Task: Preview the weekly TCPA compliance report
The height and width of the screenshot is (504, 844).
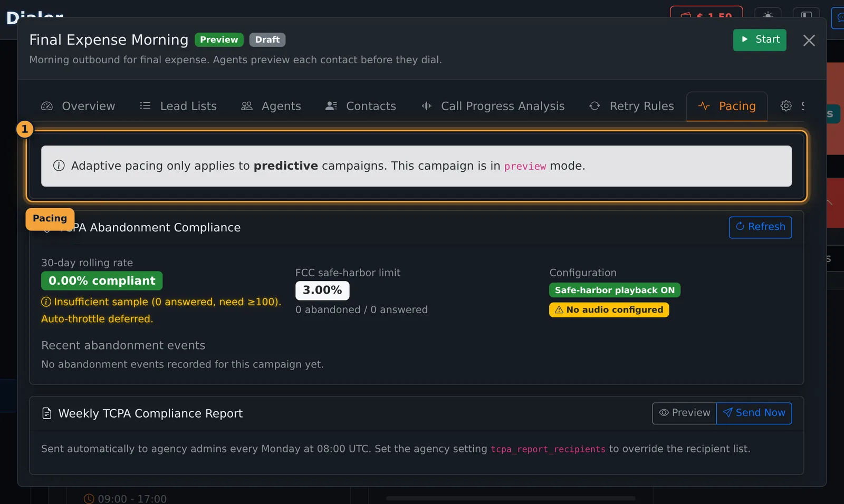Action: pyautogui.click(x=684, y=413)
